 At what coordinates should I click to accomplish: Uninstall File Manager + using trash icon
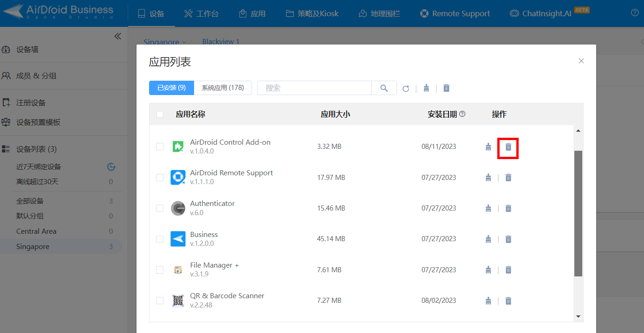pyautogui.click(x=508, y=270)
